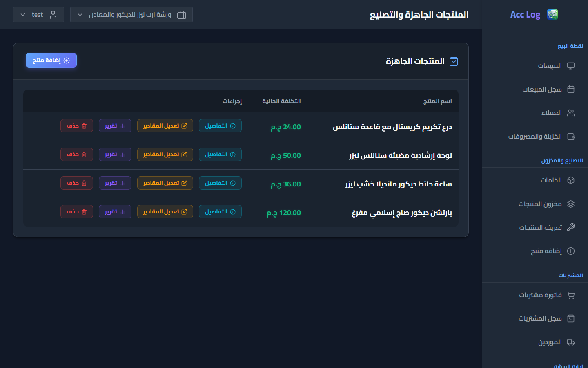This screenshot has width=588, height=368.
Task: Open الخزينة والمصروفات wallet icon
Action: point(571,137)
